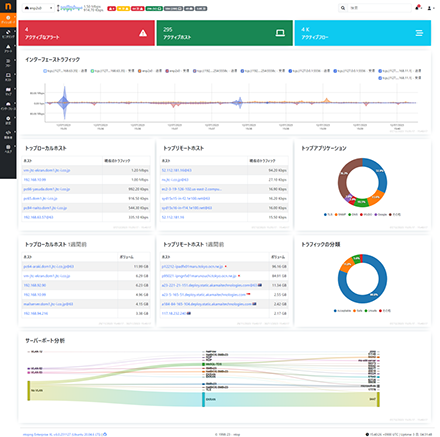Open the first host link in Top Local Hosts
Screen dimensions: 440x437
tap(47, 170)
